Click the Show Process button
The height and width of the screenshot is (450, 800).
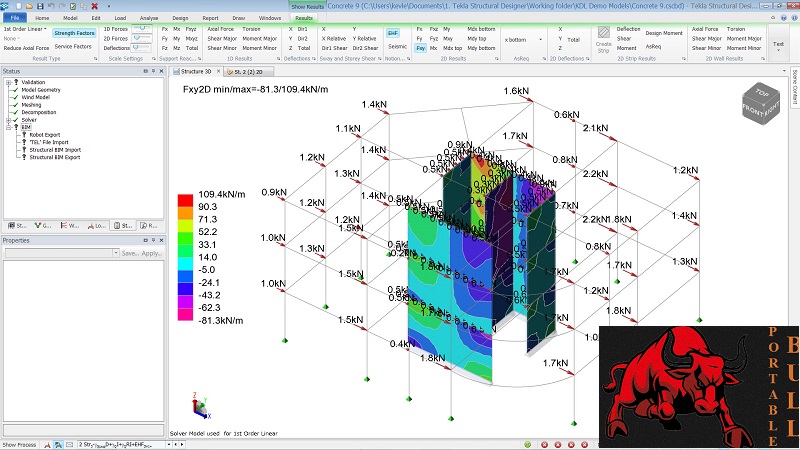(19, 445)
